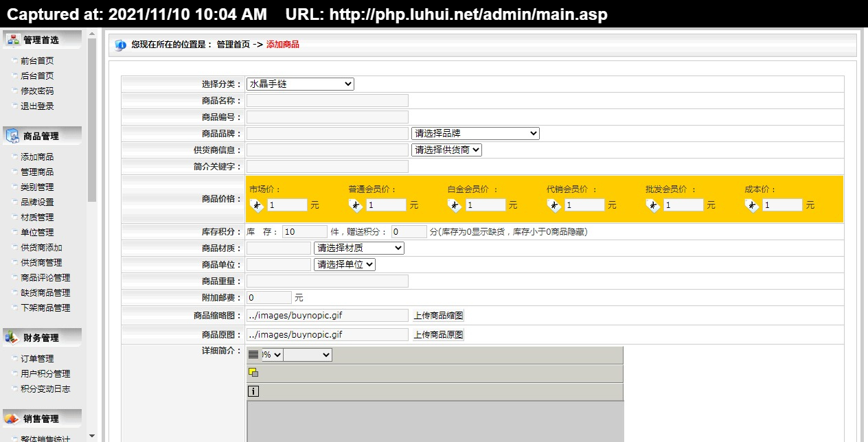868x442 pixels.
Task: Open 供货商管理 in the sidebar
Action: coord(41,263)
